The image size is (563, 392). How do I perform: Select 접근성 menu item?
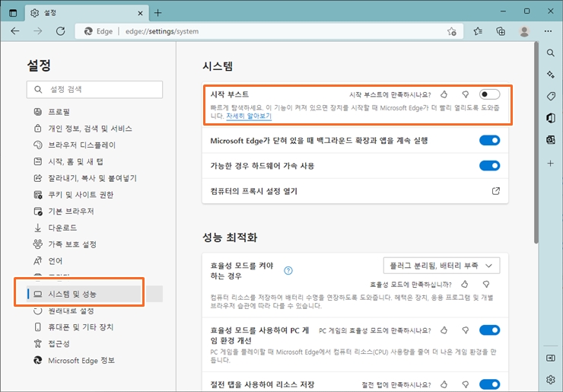(x=94, y=343)
